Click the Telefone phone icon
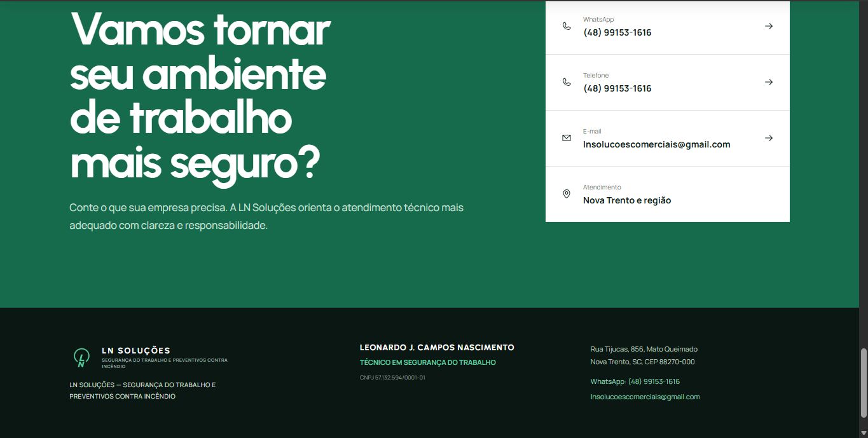Image resolution: width=868 pixels, height=438 pixels. coord(567,82)
